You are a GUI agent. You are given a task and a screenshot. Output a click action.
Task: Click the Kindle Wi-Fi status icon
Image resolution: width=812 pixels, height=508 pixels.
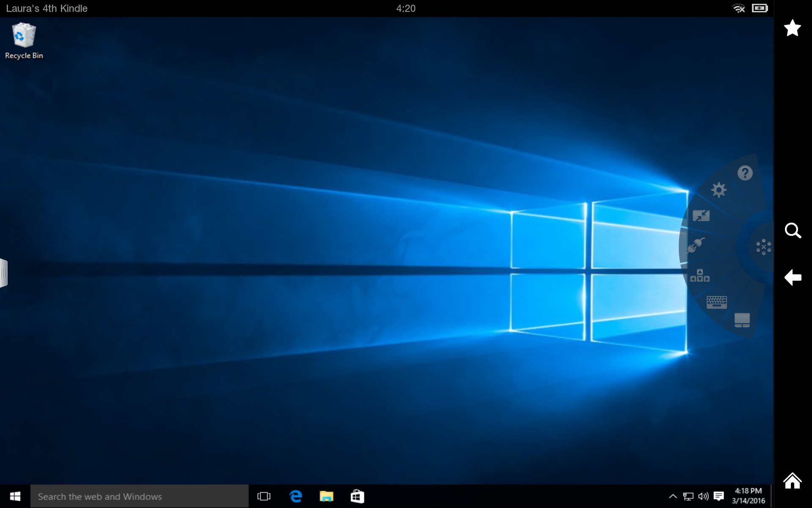[738, 8]
